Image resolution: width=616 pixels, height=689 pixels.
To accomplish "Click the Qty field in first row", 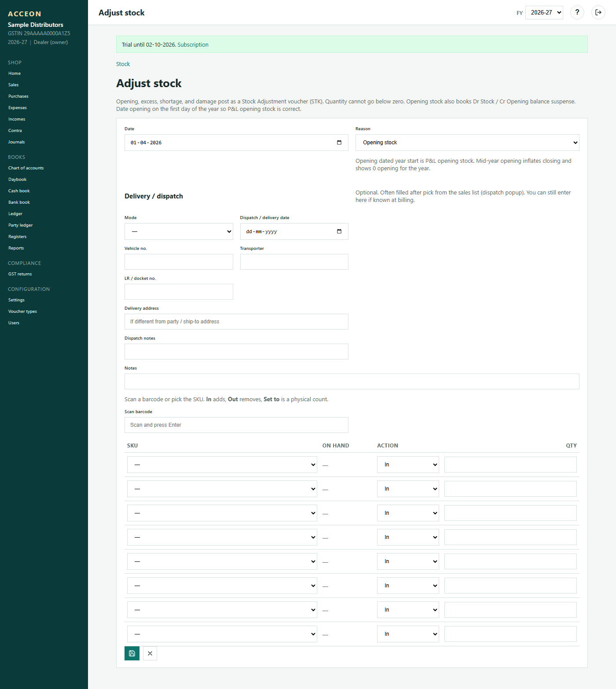I will [x=510, y=465].
